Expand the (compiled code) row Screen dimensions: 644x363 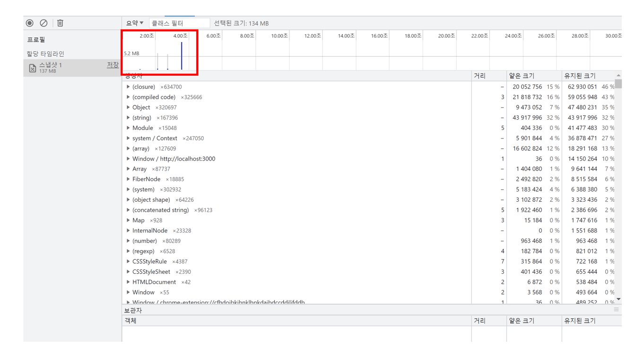pos(128,97)
